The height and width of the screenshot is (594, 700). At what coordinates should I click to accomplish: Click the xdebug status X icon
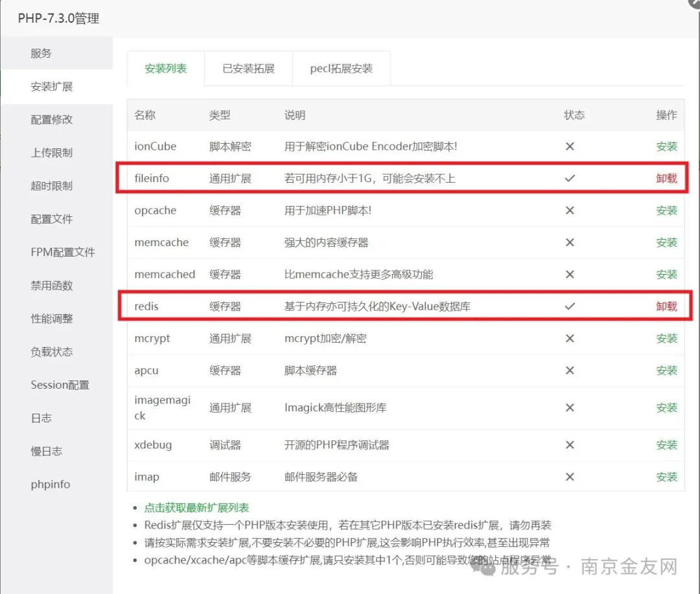tap(570, 445)
